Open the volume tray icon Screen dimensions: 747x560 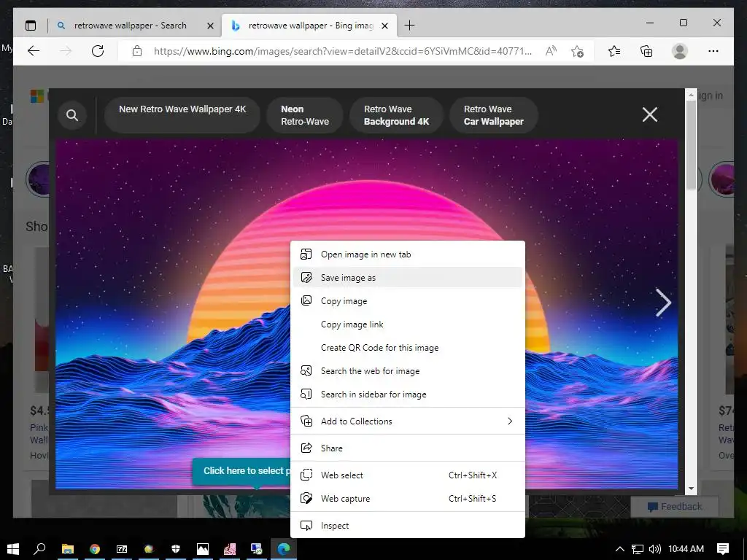pyautogui.click(x=655, y=549)
